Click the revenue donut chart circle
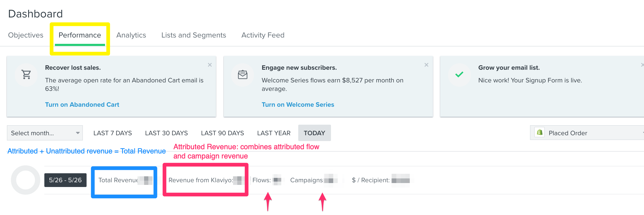This screenshot has height=215, width=644. (x=26, y=180)
